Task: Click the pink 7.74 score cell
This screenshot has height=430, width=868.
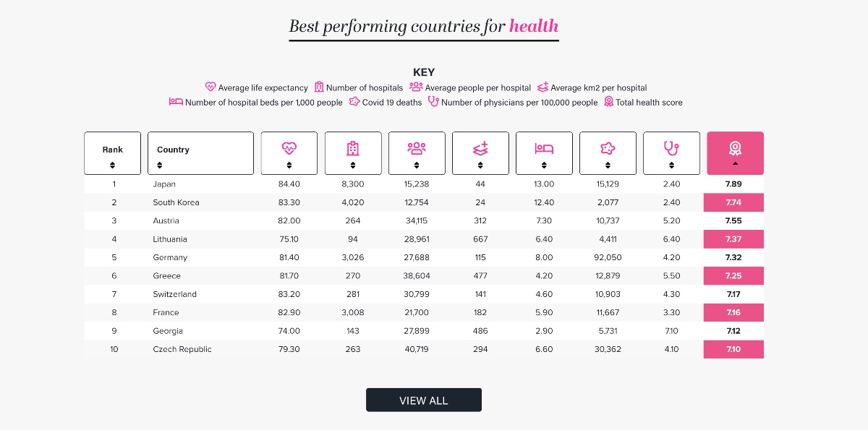Action: [x=734, y=203]
